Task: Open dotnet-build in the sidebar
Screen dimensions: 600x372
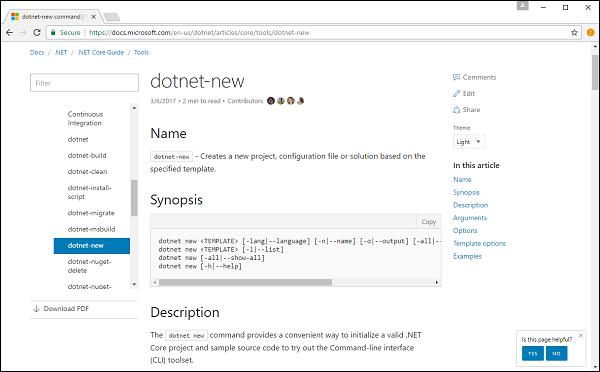Action: click(87, 156)
